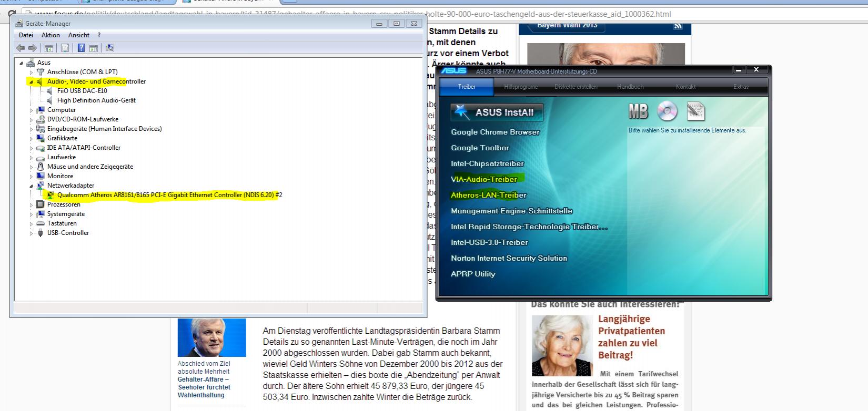Collapse the Netzwerkadapter node
Screen dimensions: 868x411
click(x=31, y=186)
